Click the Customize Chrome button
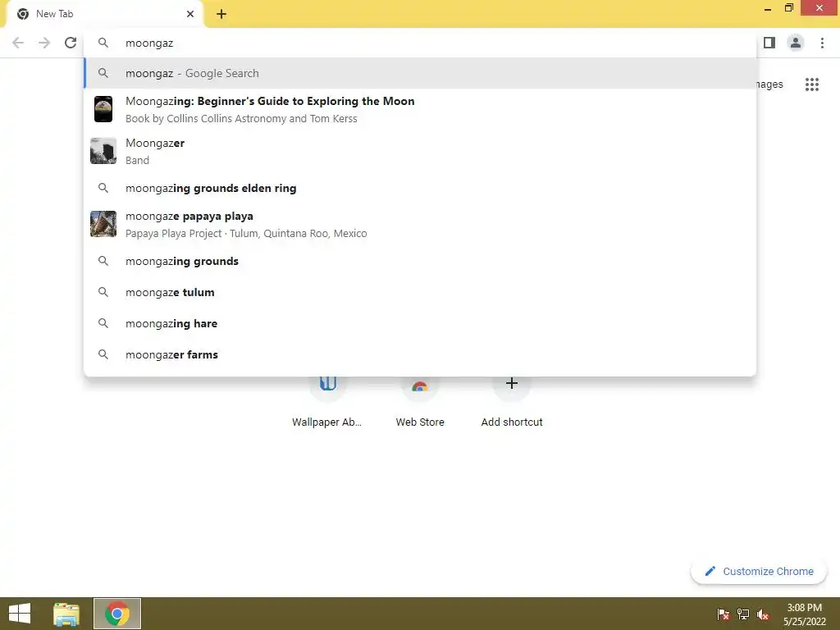 click(759, 572)
